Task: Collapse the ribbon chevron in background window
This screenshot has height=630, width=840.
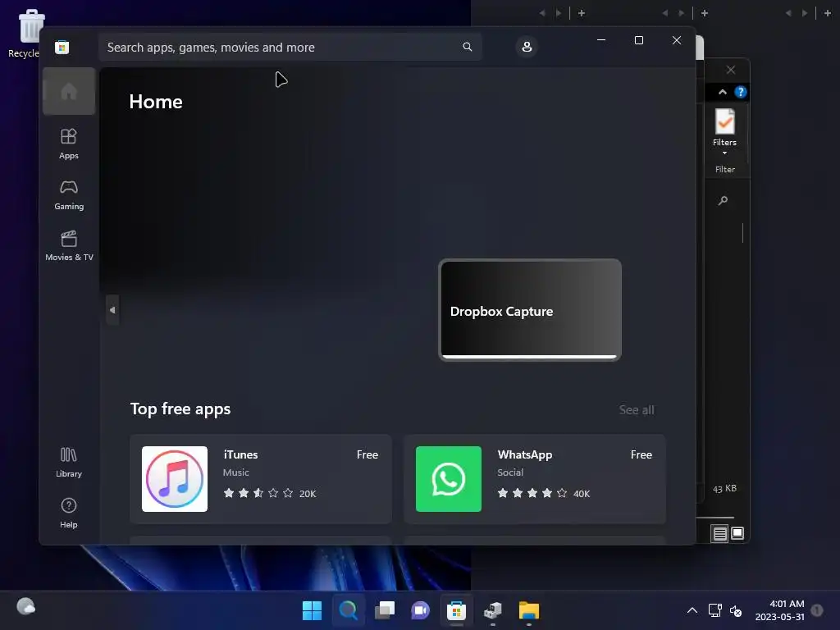Action: tap(722, 92)
